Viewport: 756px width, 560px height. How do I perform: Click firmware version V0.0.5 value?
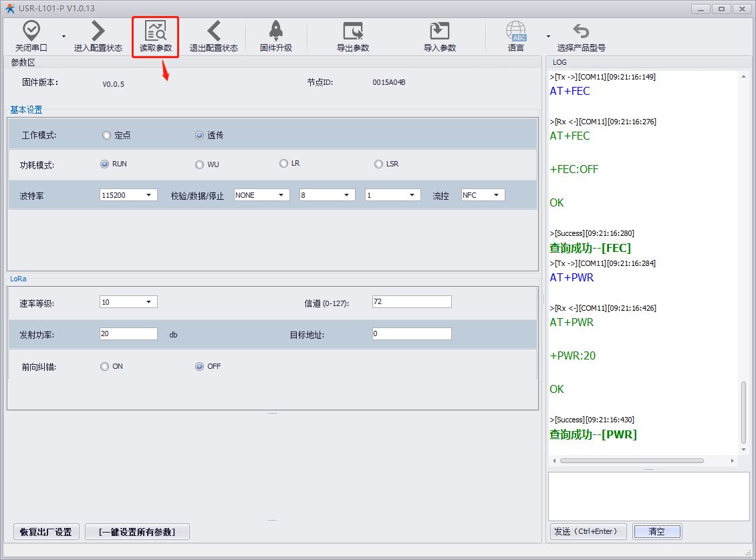[x=114, y=84]
